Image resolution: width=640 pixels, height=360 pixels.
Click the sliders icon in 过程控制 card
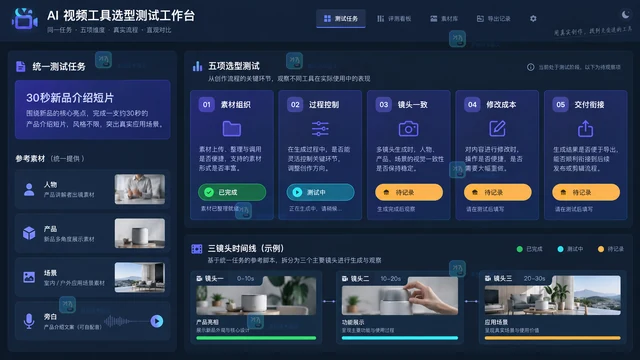tap(320, 129)
